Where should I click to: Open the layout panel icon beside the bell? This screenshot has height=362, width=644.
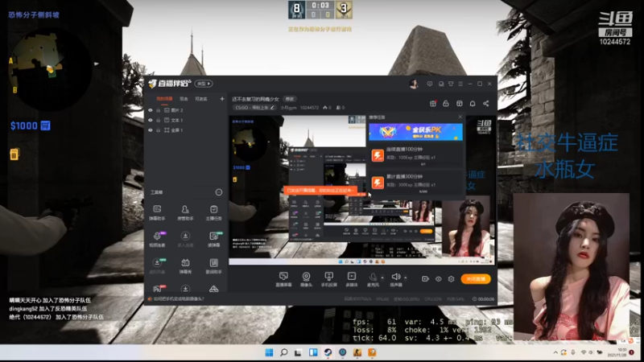[459, 104]
